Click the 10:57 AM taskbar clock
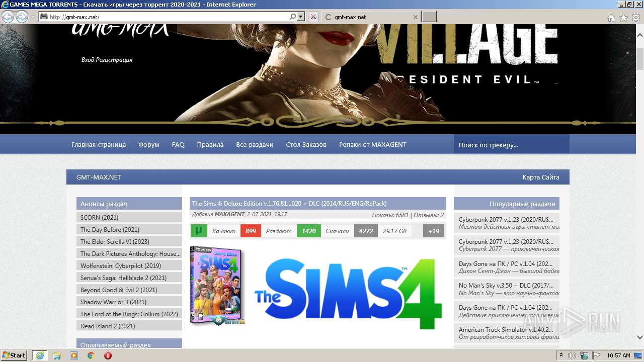644x362 pixels. coord(618,355)
